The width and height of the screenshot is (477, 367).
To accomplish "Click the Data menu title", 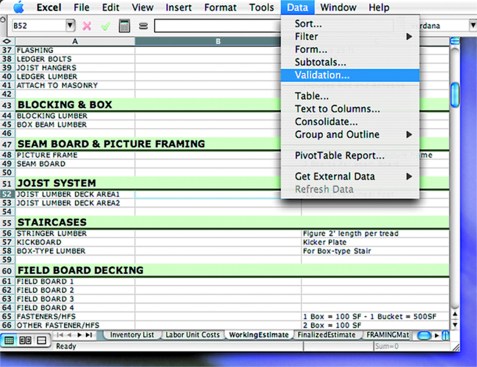I will [x=297, y=7].
